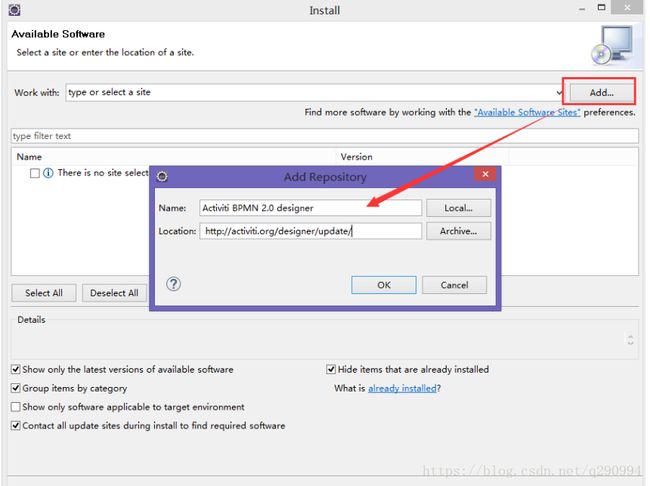
Task: Open the Work with site dropdown arrow
Action: click(559, 92)
